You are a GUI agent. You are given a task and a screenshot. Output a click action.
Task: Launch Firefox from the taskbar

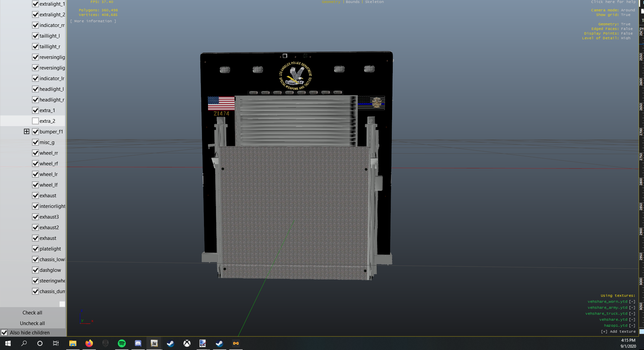pos(89,343)
